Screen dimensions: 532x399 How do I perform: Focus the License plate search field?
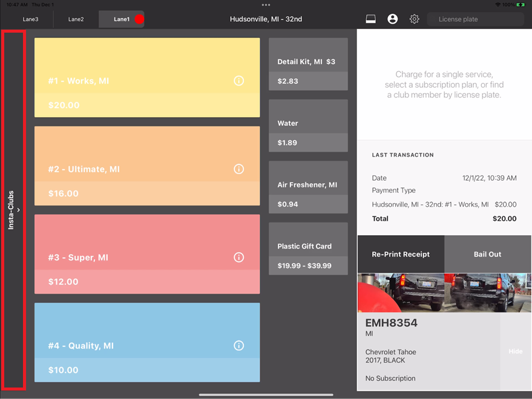pos(475,19)
